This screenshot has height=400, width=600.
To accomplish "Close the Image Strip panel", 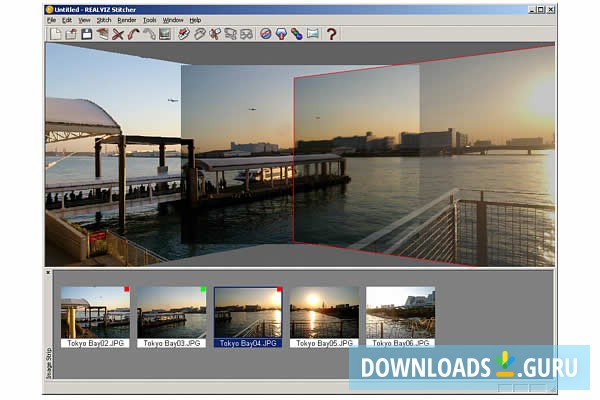I will pyautogui.click(x=48, y=272).
